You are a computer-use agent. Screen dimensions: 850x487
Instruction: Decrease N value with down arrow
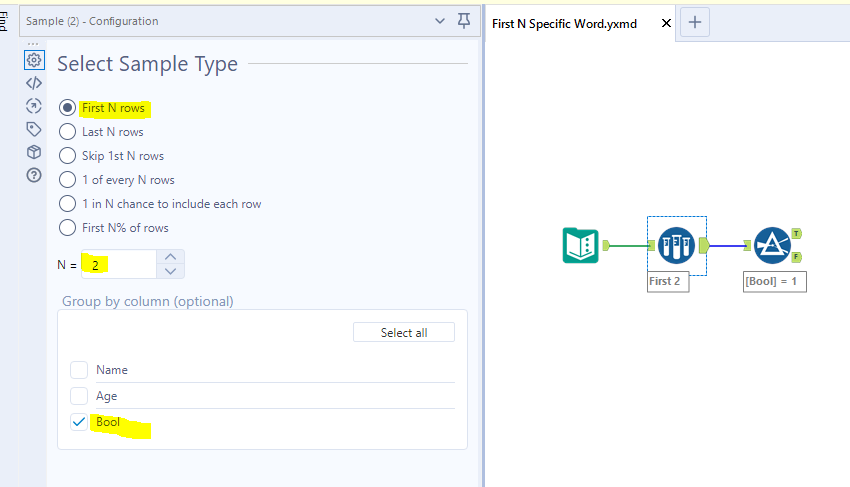tap(172, 271)
